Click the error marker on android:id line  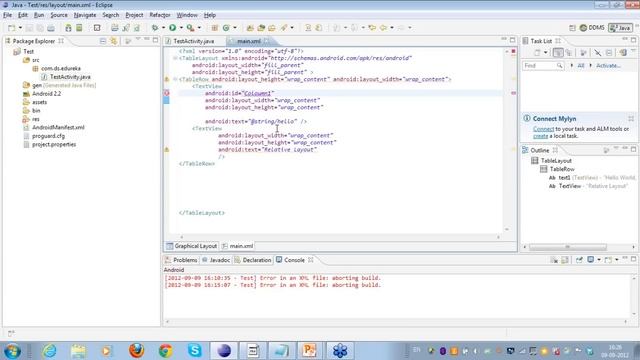point(167,93)
